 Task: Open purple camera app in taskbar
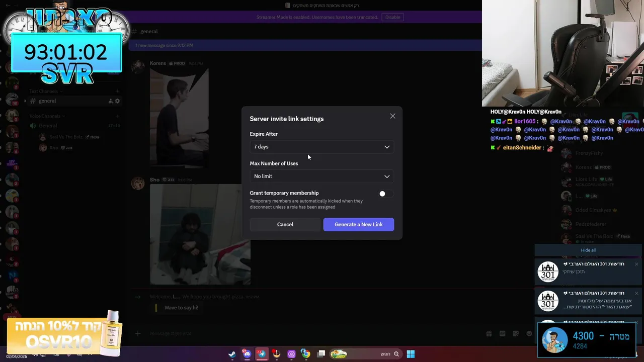(x=291, y=354)
